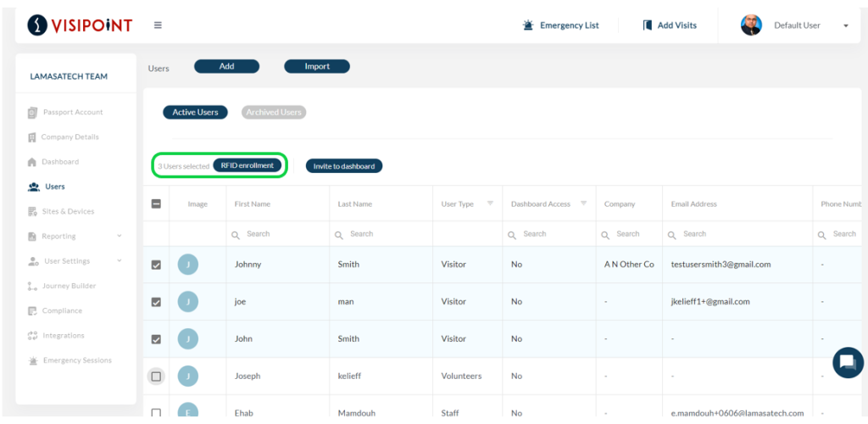Expand the Reporting sidebar submenu
Viewport: 868px width, 424px height.
coord(119,237)
